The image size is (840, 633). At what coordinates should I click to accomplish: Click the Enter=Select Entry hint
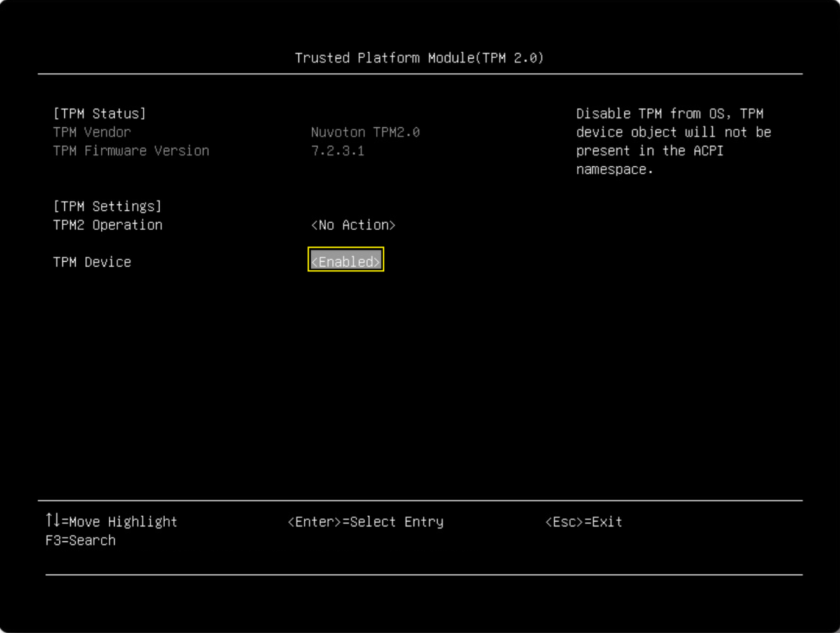(365, 522)
